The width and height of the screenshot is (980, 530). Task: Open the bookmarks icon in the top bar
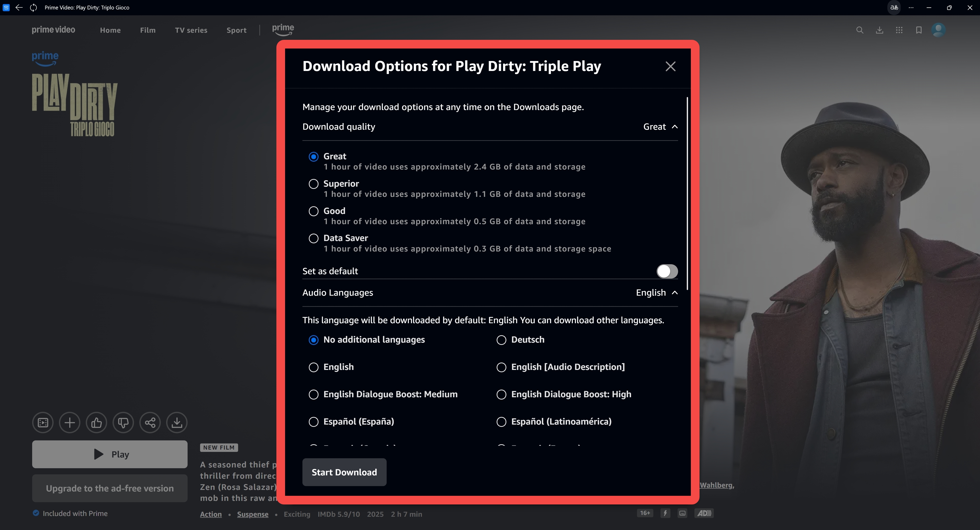919,30
